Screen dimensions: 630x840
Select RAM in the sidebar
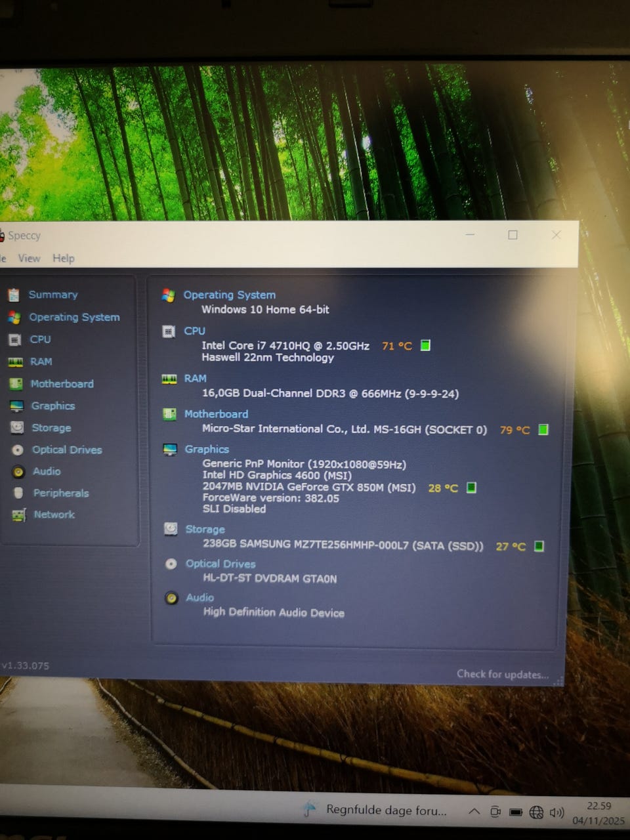pos(41,362)
